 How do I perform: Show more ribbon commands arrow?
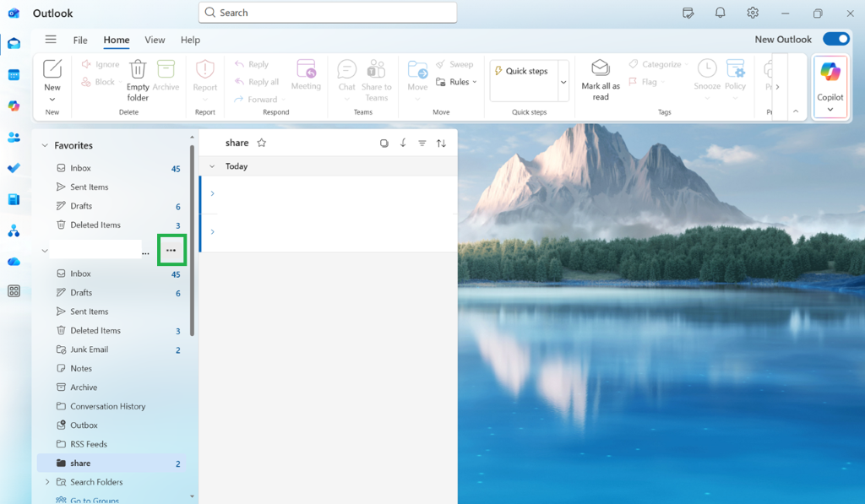pos(777,87)
